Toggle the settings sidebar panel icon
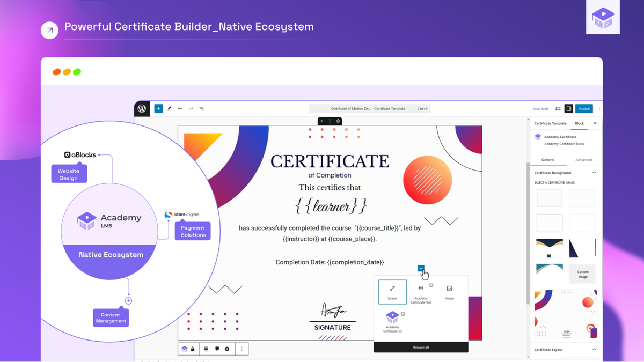Viewport: 644px width, 362px height. point(569,109)
